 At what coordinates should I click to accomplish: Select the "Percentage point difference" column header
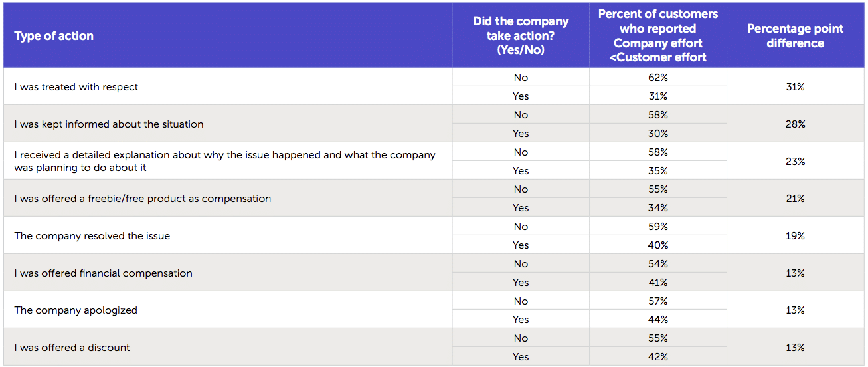(x=795, y=36)
